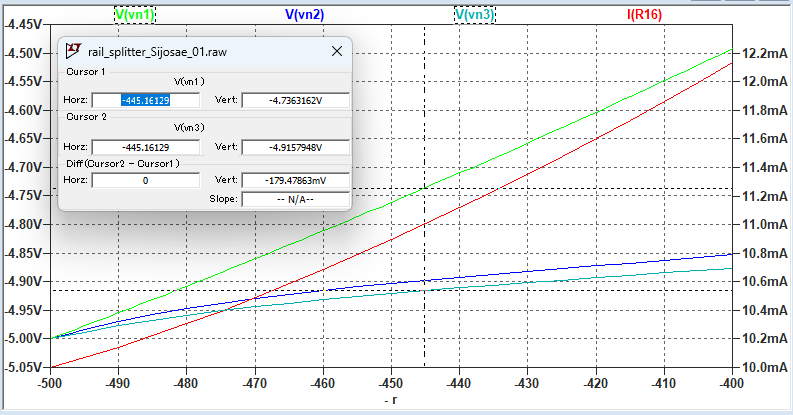Click the LTspice icon in the cursor dialog
793x415 pixels.
click(x=75, y=51)
